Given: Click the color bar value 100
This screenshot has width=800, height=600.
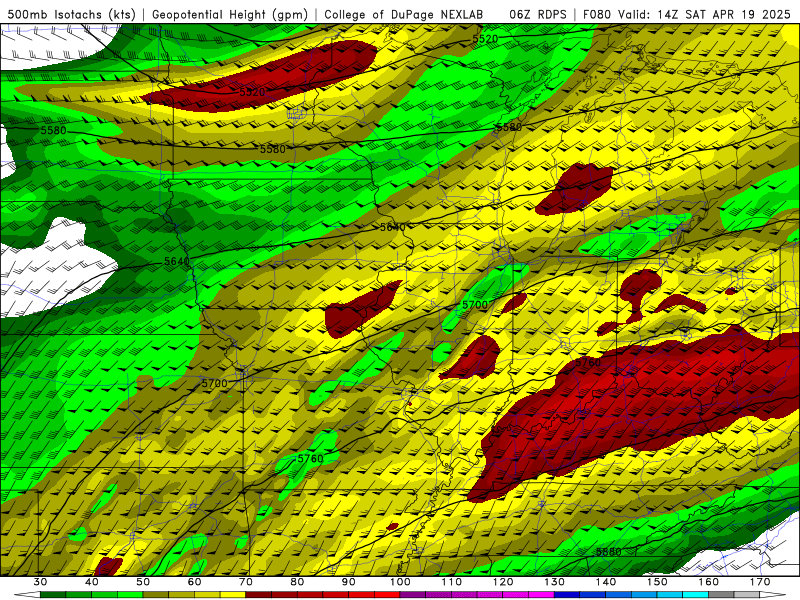Looking at the screenshot, I should 401,582.
